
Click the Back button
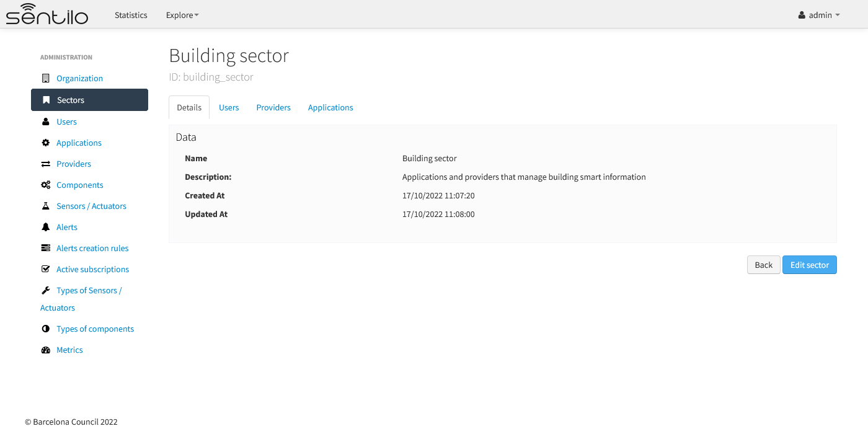coord(763,265)
